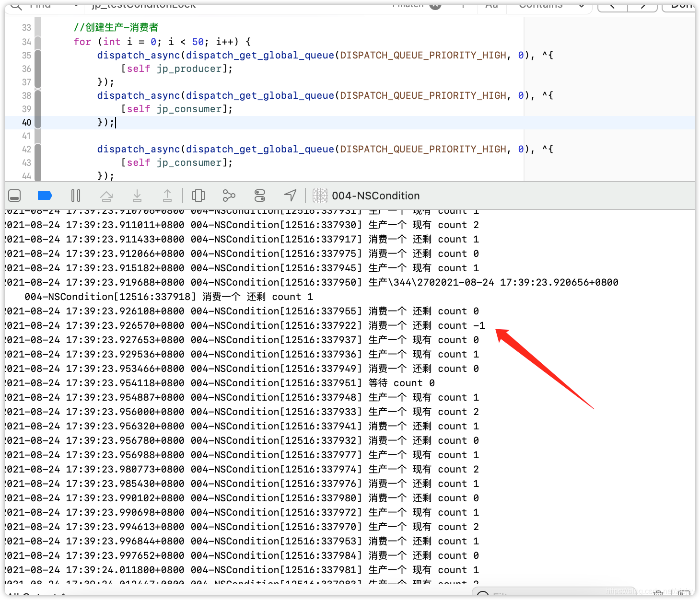Open the Debug View Hierarchy tool
The height and width of the screenshot is (600, 700).
[x=198, y=196]
